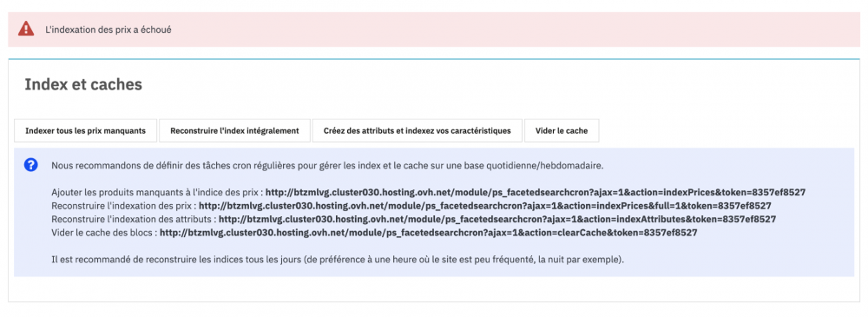868x317 pixels.
Task: Click the 'Il est recommandé de reconstruire les indices' note
Action: 338,260
